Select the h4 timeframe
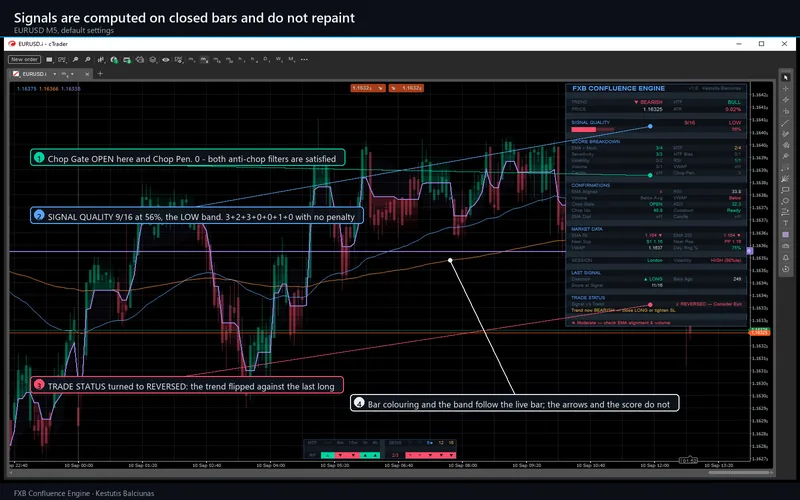The width and height of the screenshot is (800, 500). 253,59
